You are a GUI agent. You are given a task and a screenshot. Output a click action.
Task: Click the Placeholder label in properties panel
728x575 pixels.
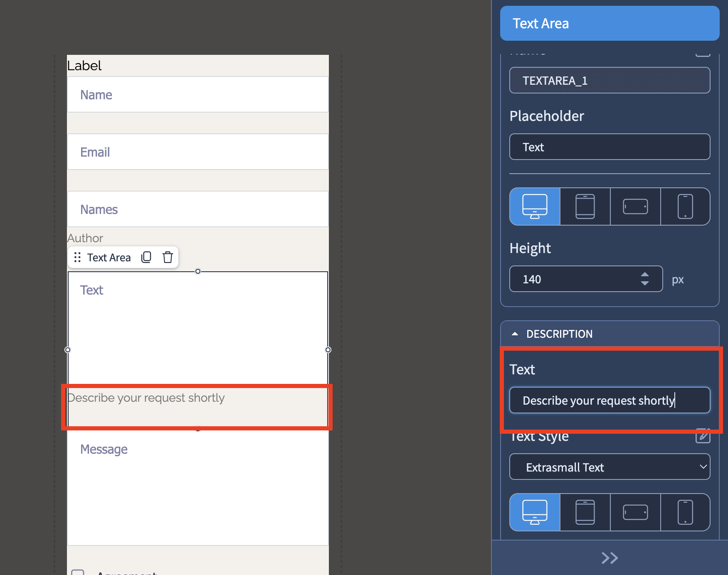point(547,116)
